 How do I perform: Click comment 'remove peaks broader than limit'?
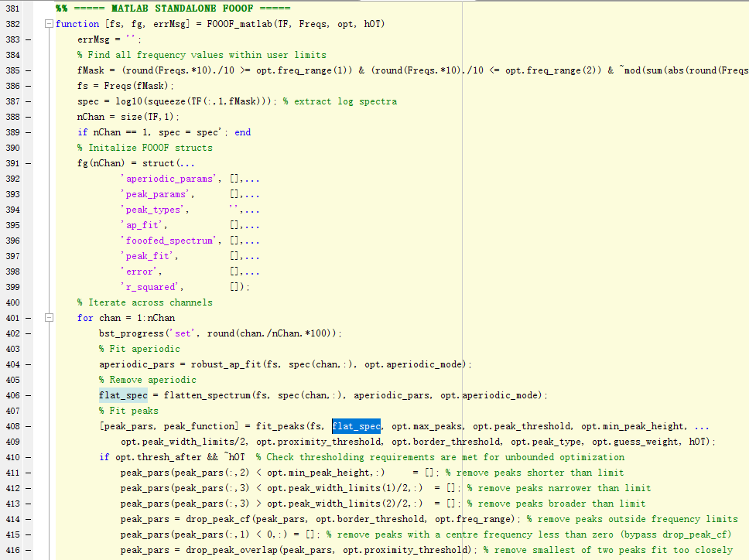click(x=562, y=504)
